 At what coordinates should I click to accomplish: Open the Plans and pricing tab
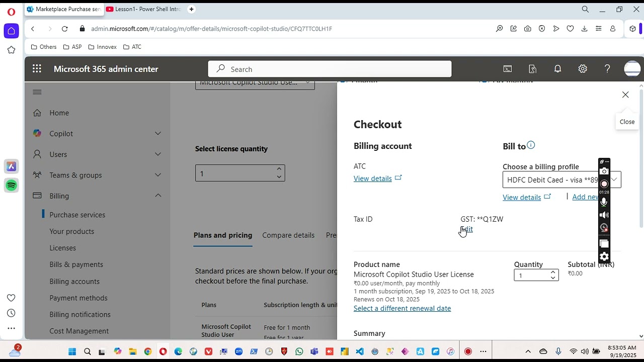tap(223, 235)
